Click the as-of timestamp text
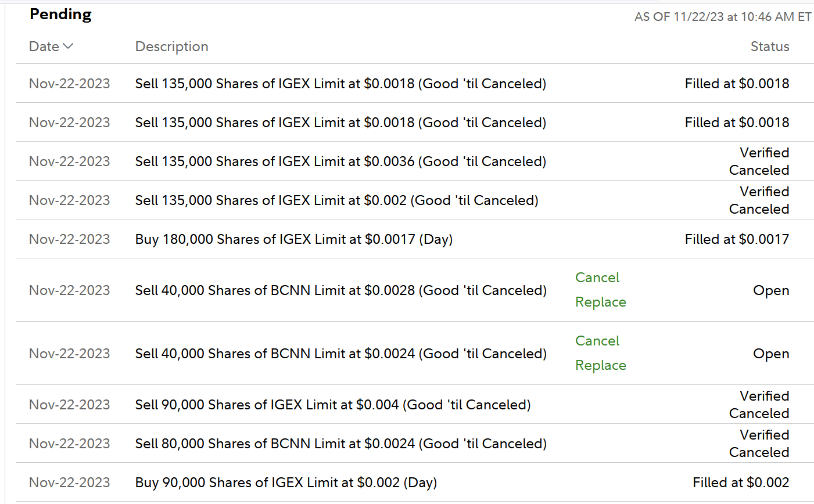The height and width of the screenshot is (504, 814). click(x=722, y=17)
